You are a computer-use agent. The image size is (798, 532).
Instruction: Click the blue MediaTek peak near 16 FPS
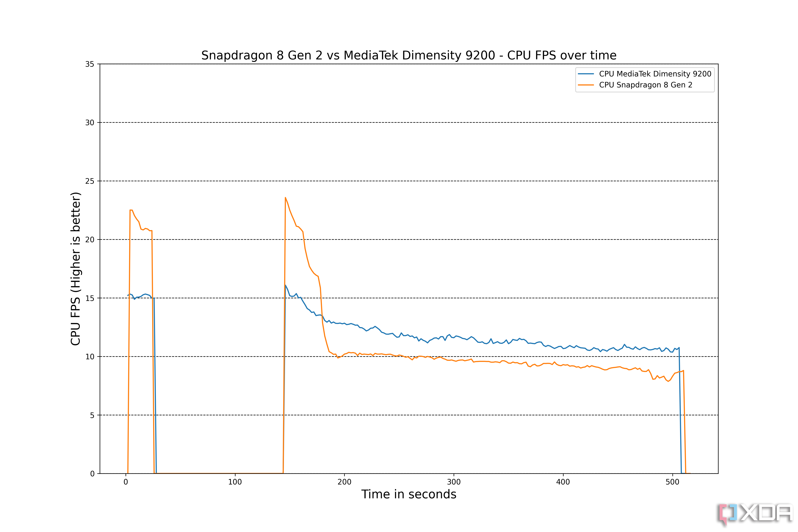(286, 285)
